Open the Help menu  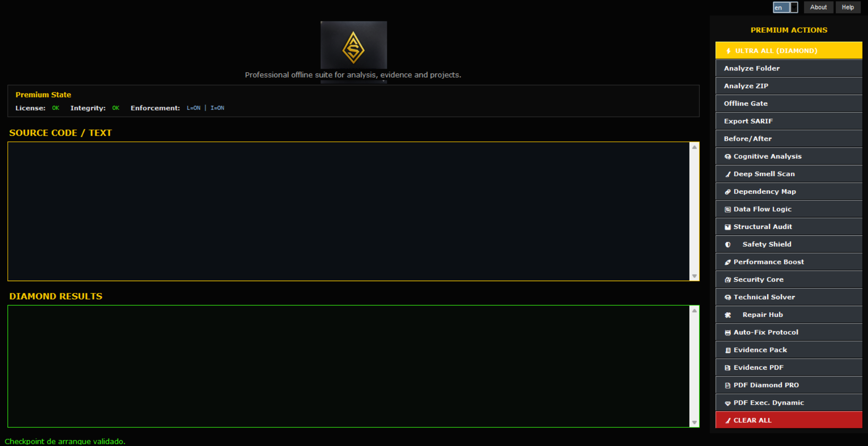click(848, 7)
